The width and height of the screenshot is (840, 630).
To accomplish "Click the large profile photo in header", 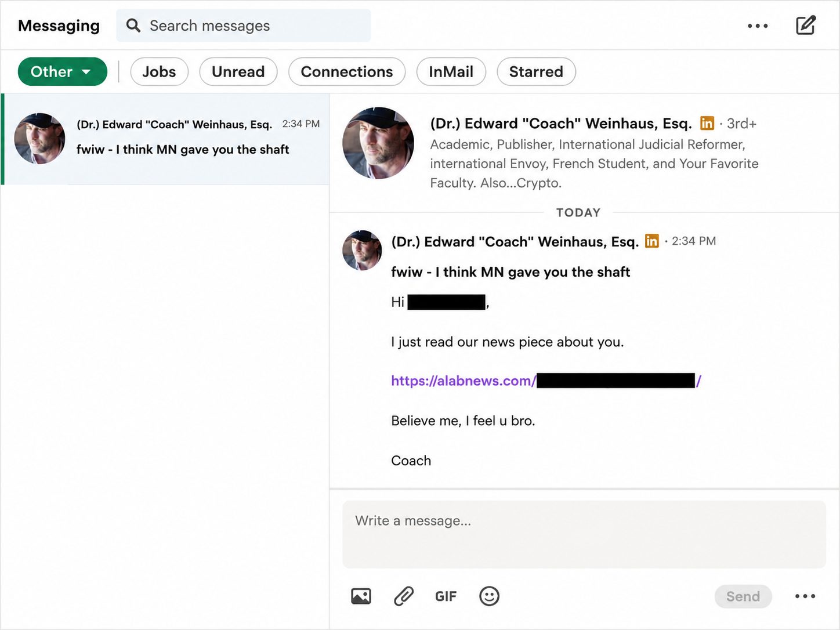I will pos(378,143).
